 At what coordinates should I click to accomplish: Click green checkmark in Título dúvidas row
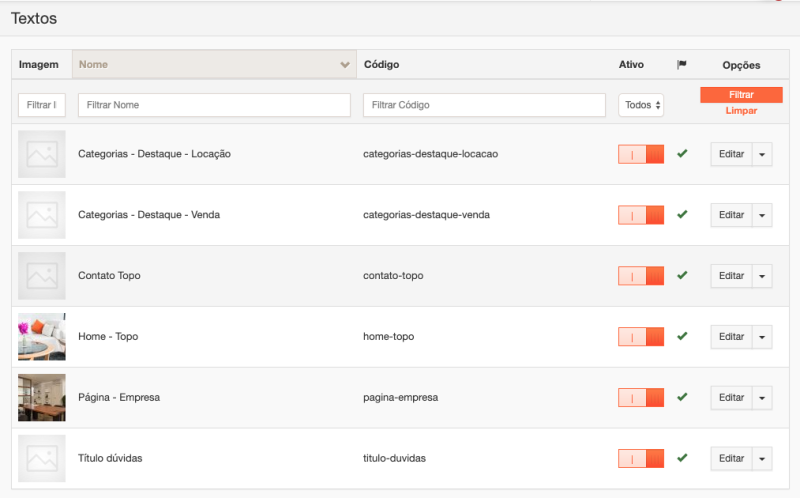pyautogui.click(x=682, y=458)
